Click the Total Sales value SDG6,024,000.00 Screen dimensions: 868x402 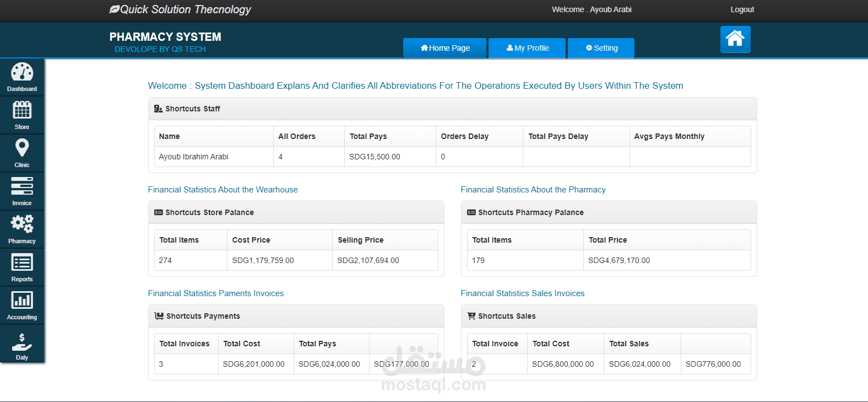tap(640, 364)
